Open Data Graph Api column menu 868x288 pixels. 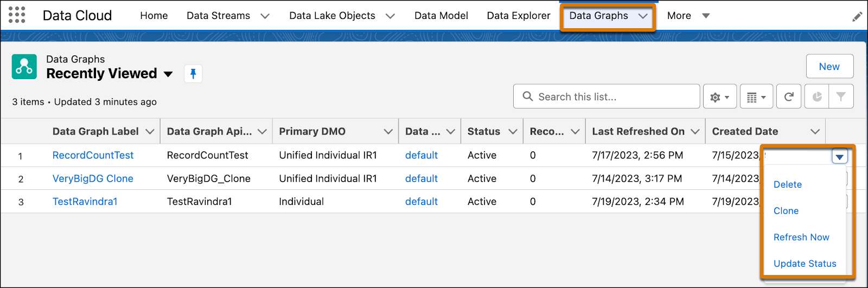click(263, 132)
